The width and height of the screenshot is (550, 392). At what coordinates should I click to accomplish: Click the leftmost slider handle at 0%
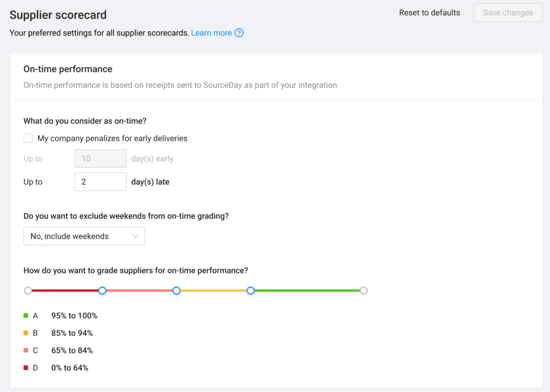28,290
